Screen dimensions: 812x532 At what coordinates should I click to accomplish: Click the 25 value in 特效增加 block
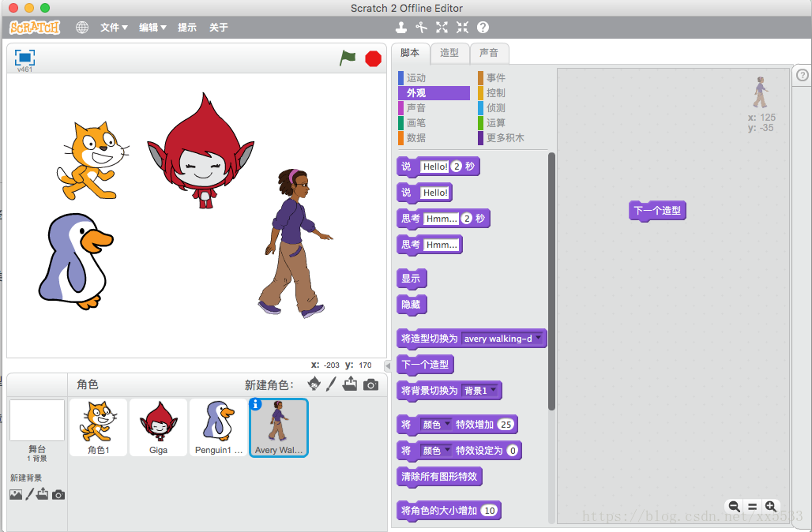coord(506,425)
